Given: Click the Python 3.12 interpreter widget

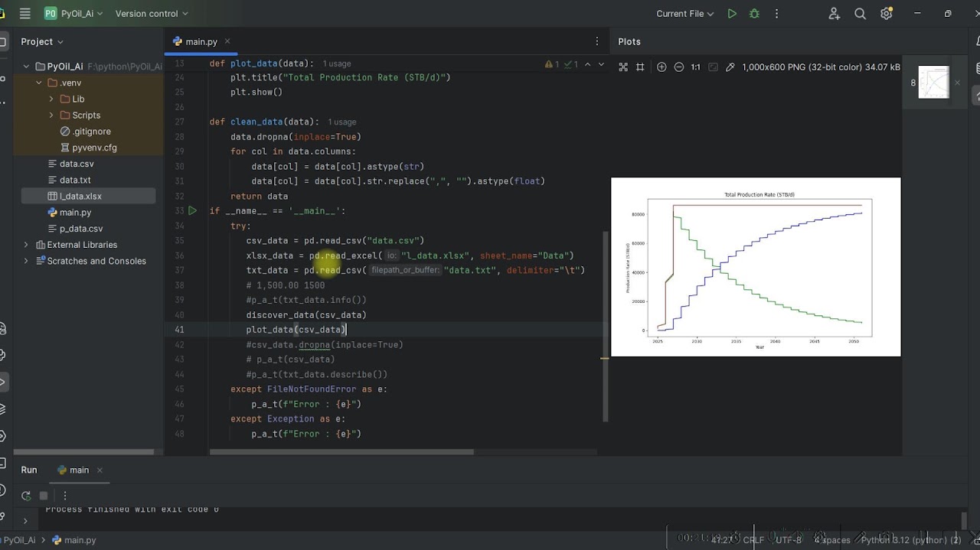Looking at the screenshot, I should pos(911,540).
